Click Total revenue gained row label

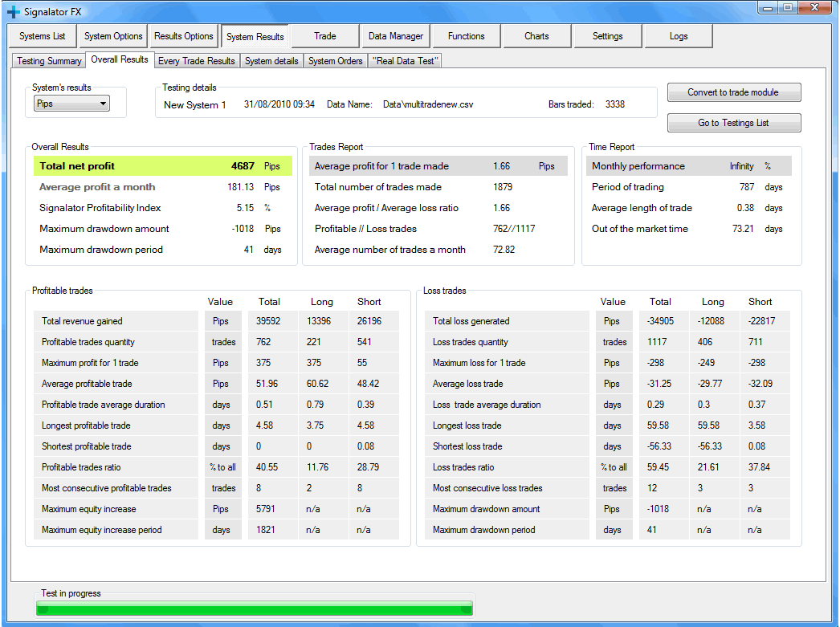(x=82, y=321)
